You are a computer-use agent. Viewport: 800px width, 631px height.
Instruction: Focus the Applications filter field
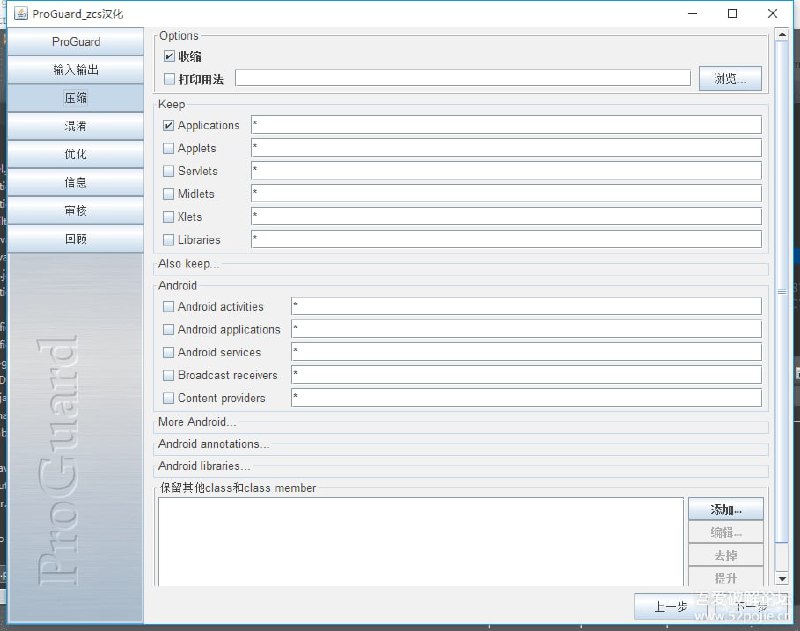tap(506, 125)
